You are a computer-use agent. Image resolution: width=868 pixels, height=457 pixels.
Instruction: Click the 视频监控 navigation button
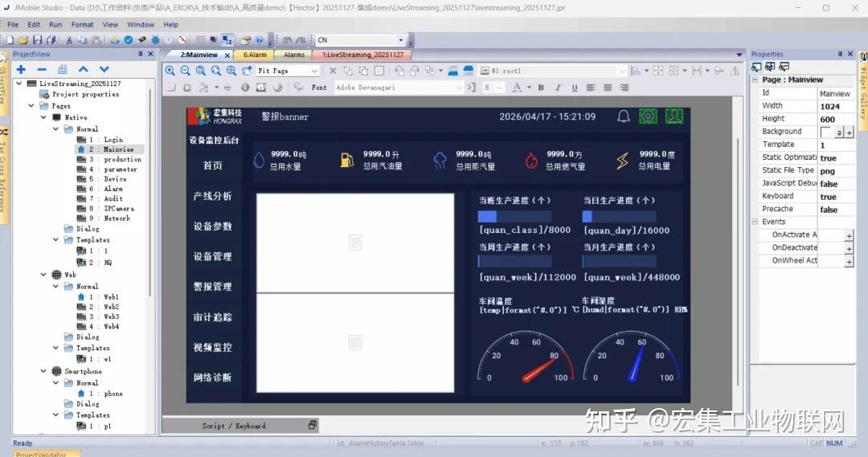[x=212, y=348]
